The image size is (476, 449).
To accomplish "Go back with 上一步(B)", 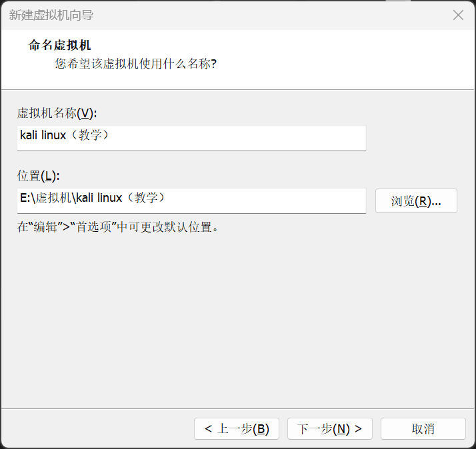I will click(x=237, y=428).
